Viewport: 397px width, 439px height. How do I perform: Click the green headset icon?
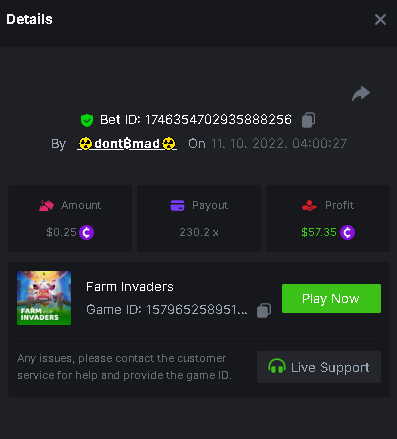click(x=277, y=366)
